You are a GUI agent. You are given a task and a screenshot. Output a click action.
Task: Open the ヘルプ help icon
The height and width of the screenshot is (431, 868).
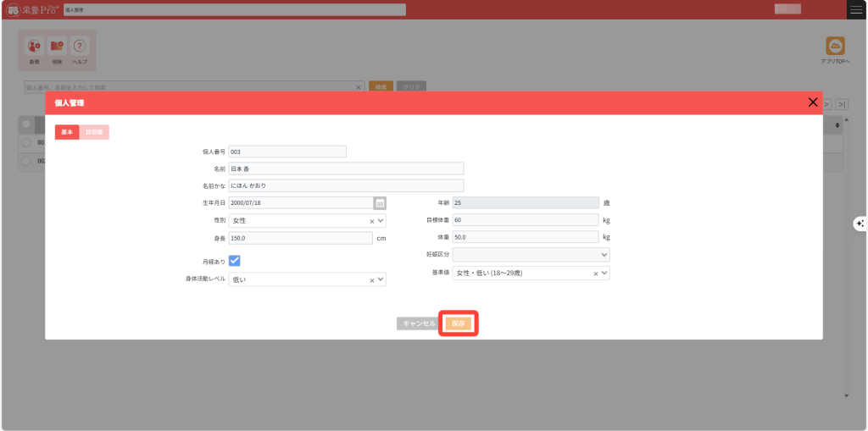coord(80,47)
